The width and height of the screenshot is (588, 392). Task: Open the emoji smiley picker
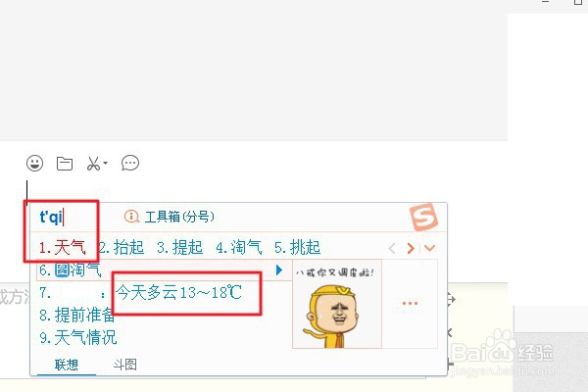[35, 164]
